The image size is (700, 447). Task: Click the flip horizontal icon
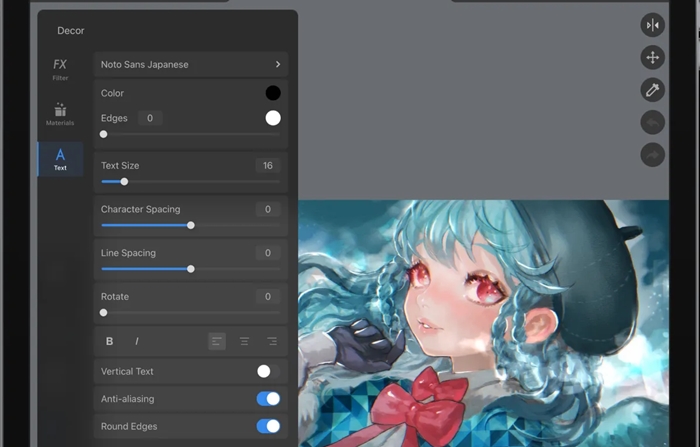653,25
